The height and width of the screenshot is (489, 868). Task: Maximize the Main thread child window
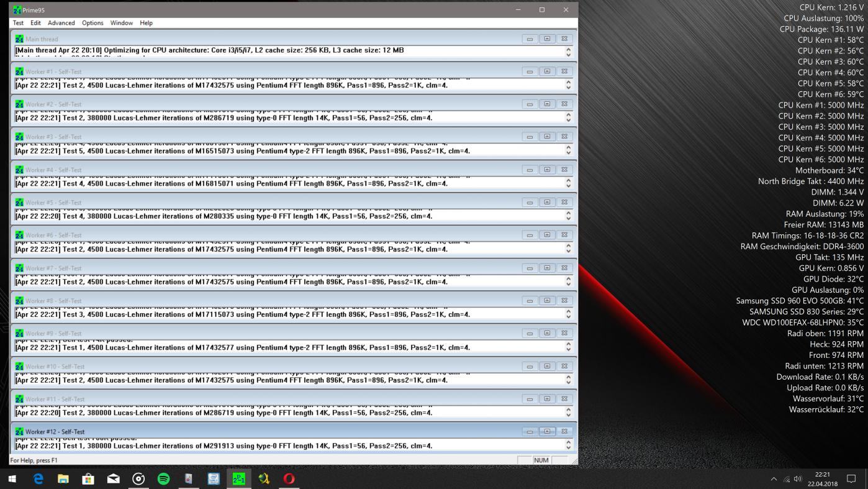click(547, 39)
